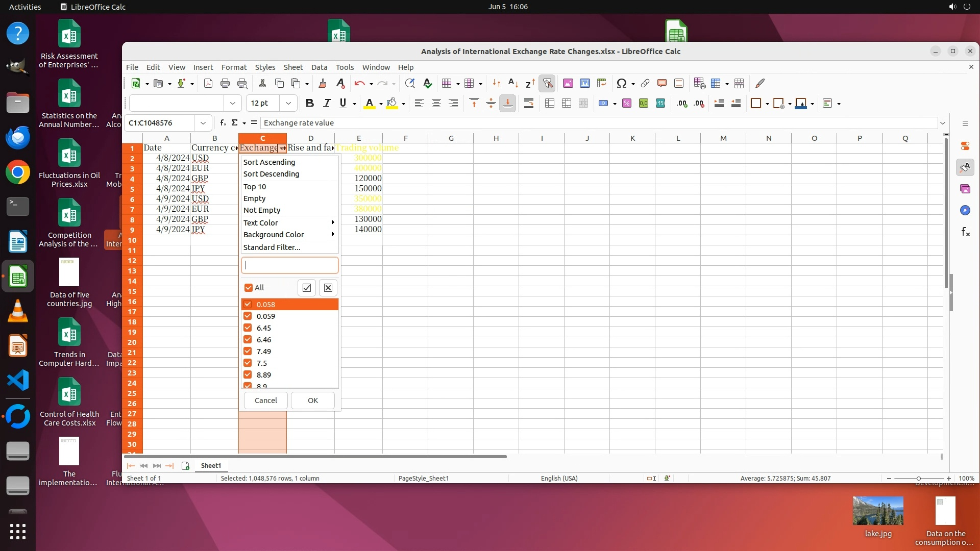The image size is (980, 551).
Task: Open the font size dropdown
Action: (x=288, y=103)
